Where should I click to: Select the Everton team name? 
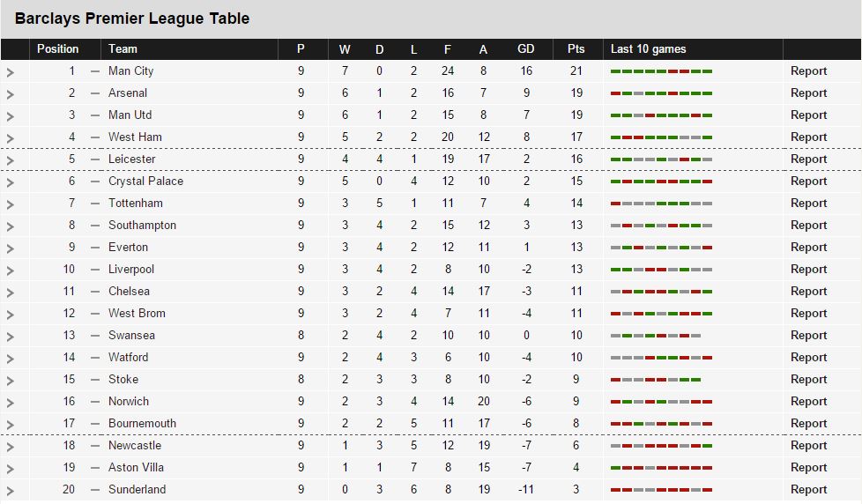pyautogui.click(x=128, y=248)
